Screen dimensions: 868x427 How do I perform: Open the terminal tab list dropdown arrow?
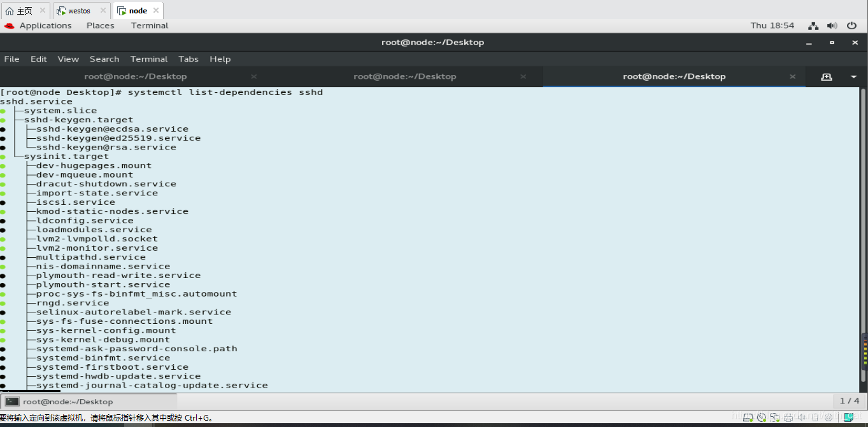tap(854, 77)
